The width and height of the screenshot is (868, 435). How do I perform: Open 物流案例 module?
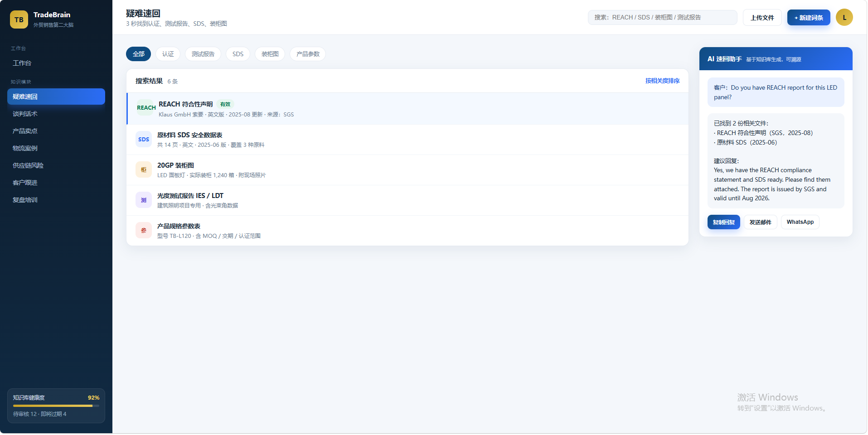click(56, 148)
